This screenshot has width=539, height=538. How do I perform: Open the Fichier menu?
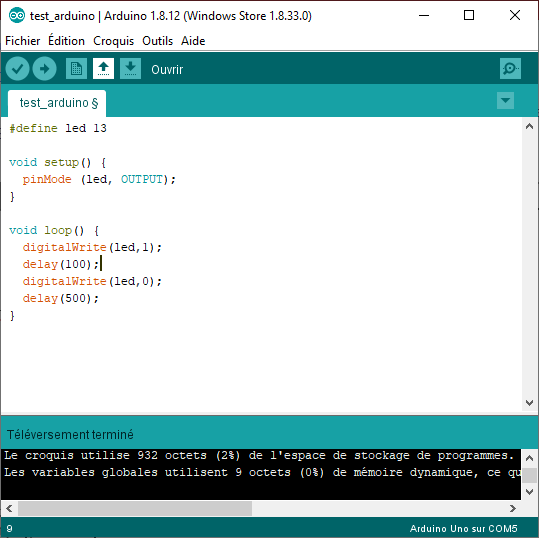23,41
